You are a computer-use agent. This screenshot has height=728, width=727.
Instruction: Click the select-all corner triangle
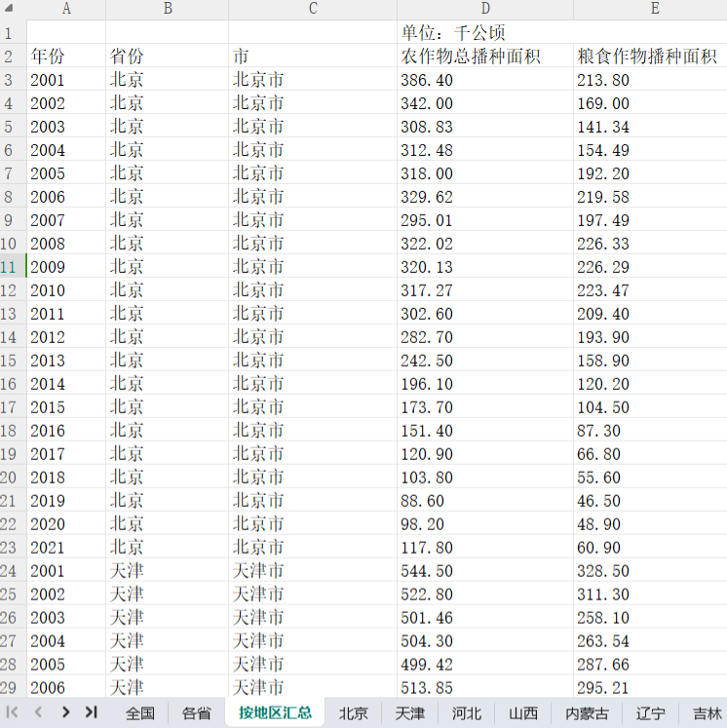coord(8,8)
